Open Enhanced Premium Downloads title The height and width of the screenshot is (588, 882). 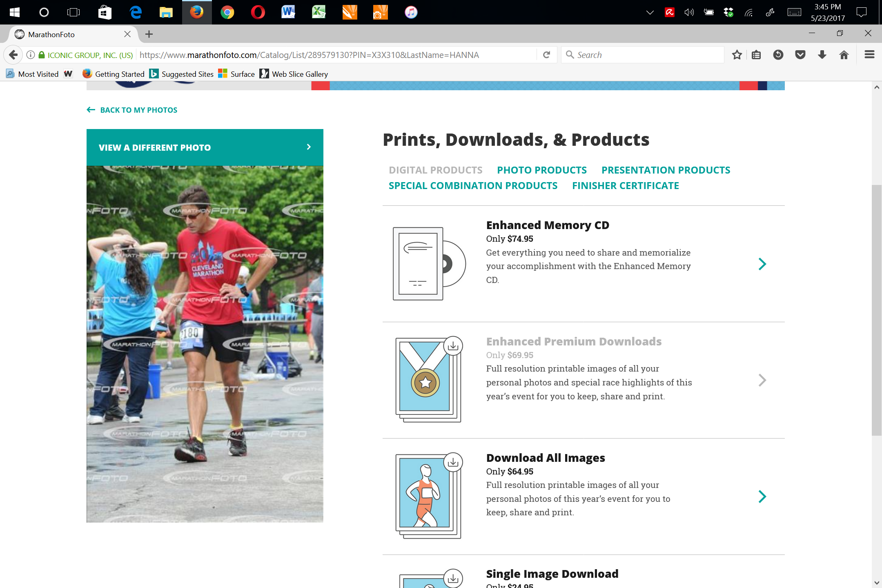pyautogui.click(x=574, y=342)
